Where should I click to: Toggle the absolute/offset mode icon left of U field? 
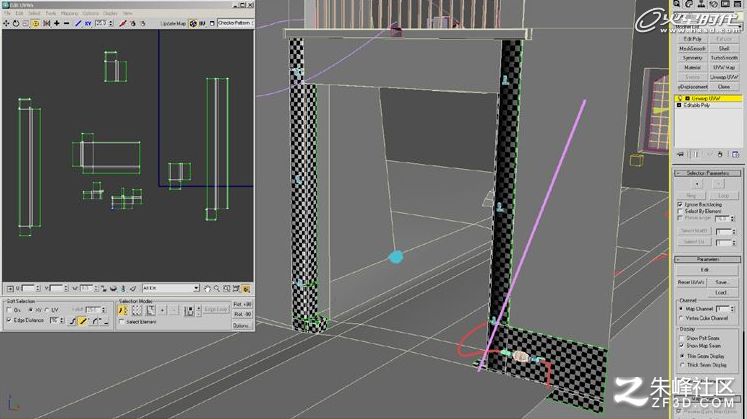coord(10,289)
